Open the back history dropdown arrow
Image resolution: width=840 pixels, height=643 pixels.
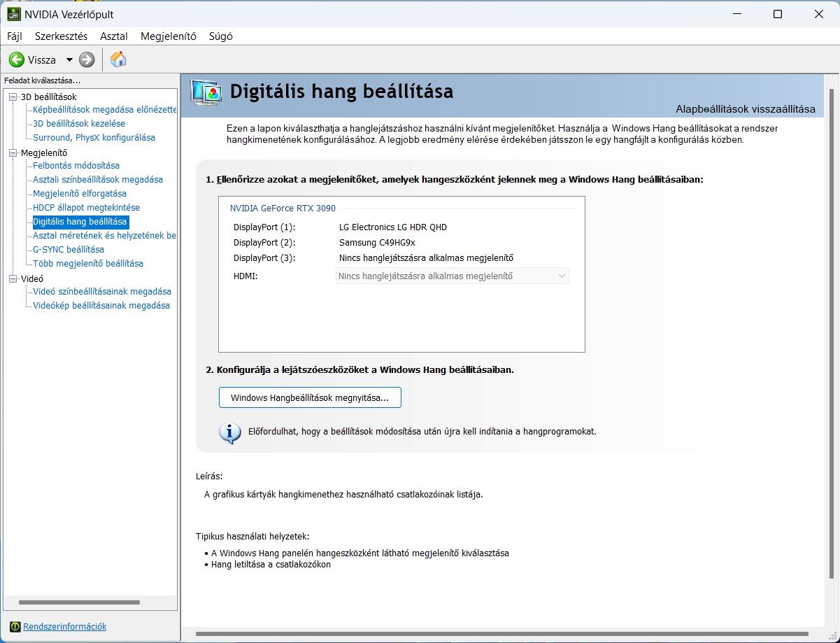click(69, 60)
